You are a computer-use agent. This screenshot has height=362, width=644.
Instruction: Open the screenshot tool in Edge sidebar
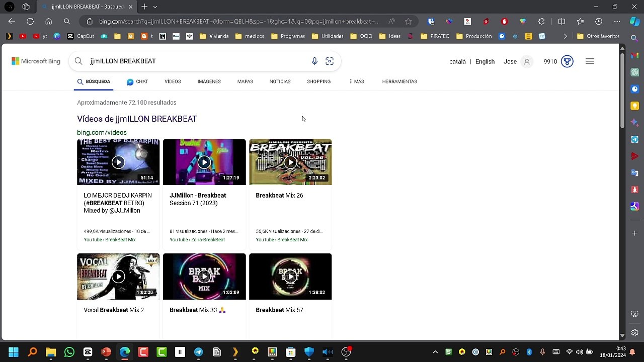coord(635,314)
